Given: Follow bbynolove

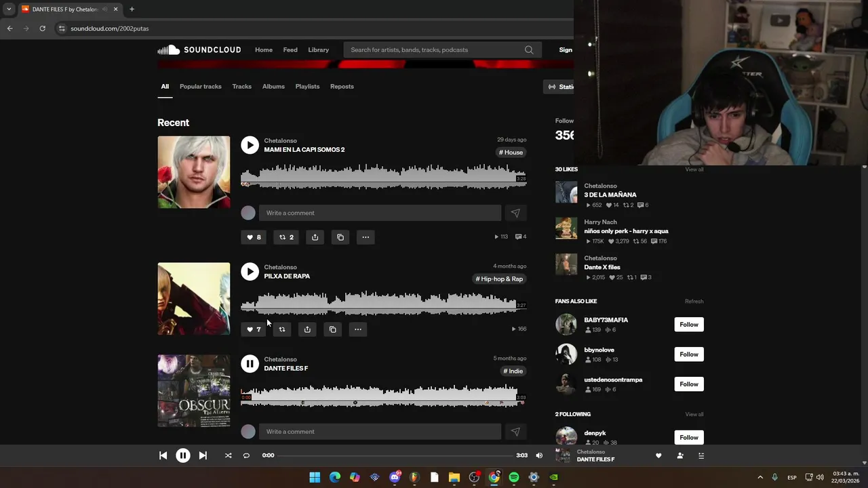Looking at the screenshot, I should point(689,354).
